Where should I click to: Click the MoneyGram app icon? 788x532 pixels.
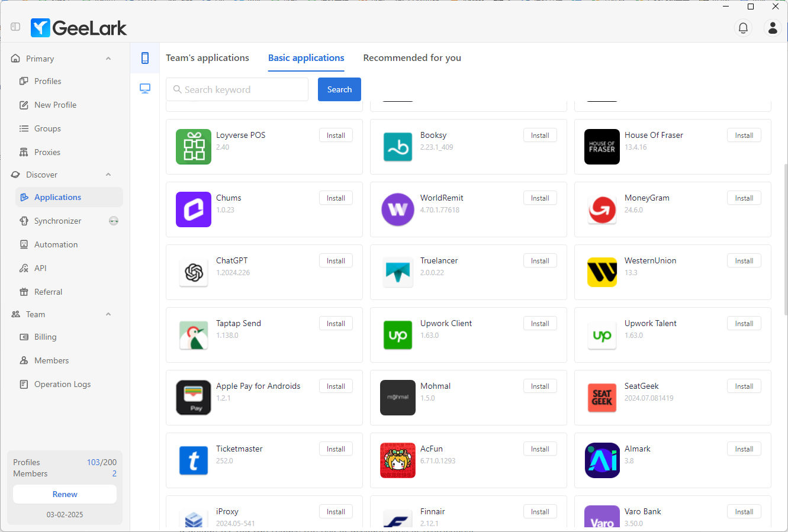click(x=602, y=209)
